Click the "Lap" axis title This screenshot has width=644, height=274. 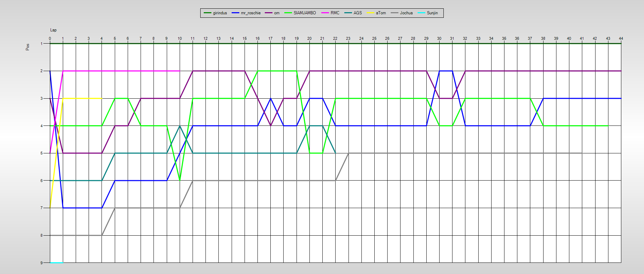[53, 30]
